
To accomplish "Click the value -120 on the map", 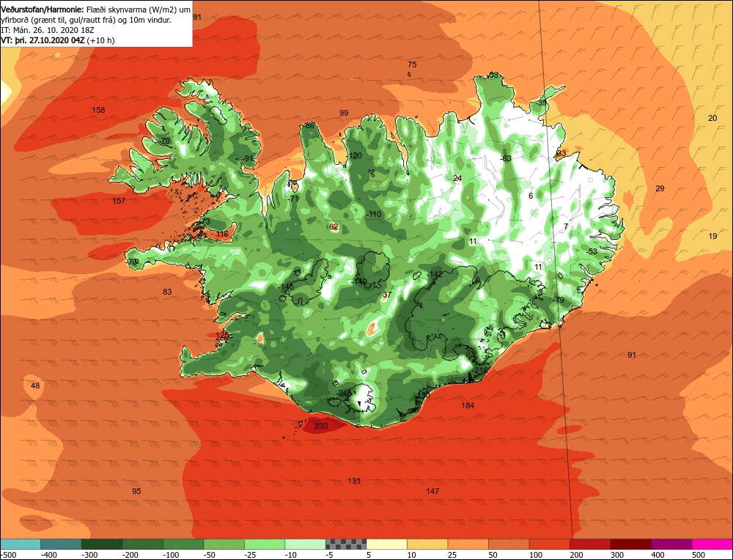I will (x=354, y=155).
